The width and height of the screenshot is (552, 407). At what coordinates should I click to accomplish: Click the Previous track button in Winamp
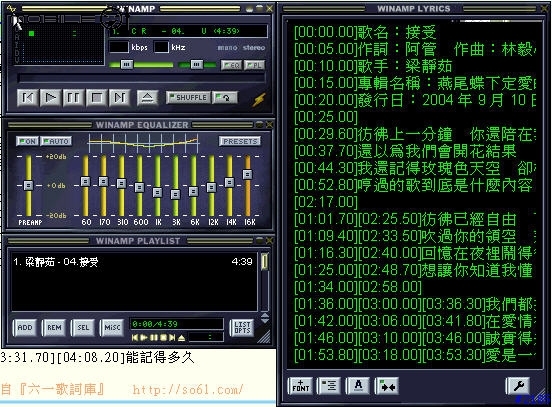click(27, 98)
